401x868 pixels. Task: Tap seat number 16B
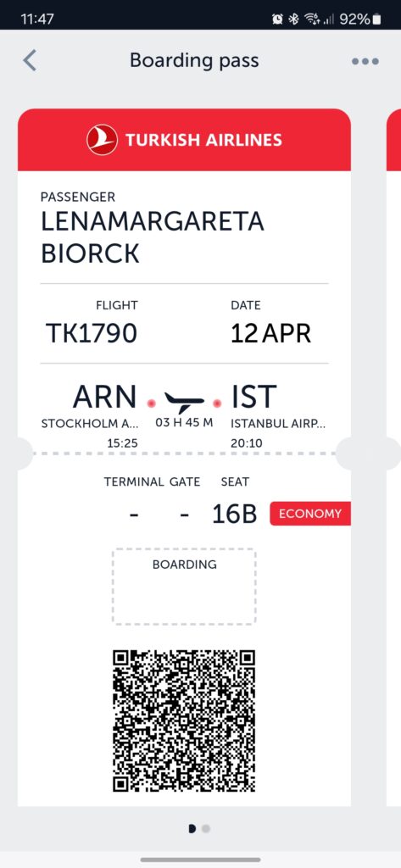point(235,514)
